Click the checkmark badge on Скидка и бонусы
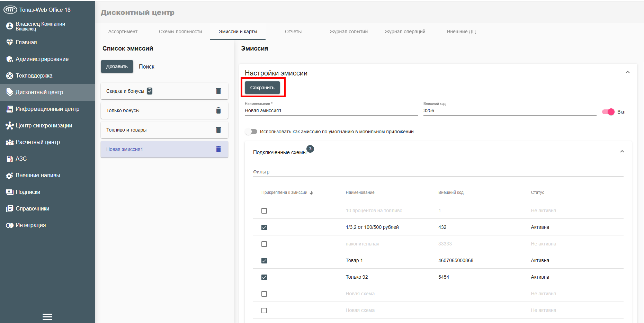Viewport: 644px width, 323px height. tap(150, 91)
